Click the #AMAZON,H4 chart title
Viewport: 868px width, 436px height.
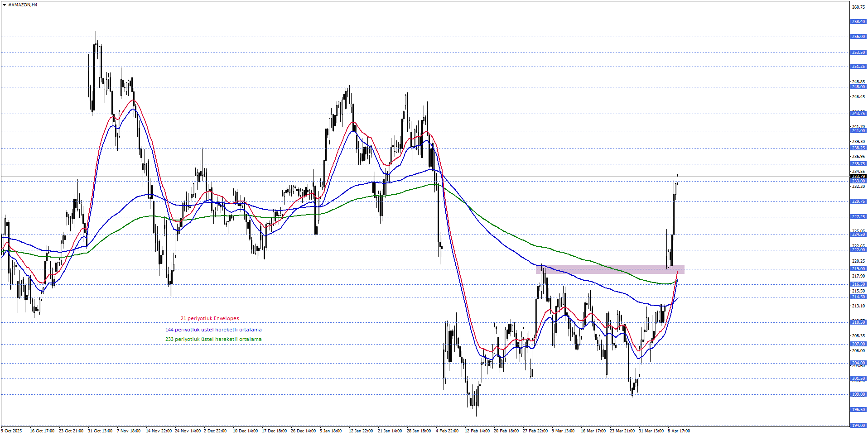(x=23, y=5)
